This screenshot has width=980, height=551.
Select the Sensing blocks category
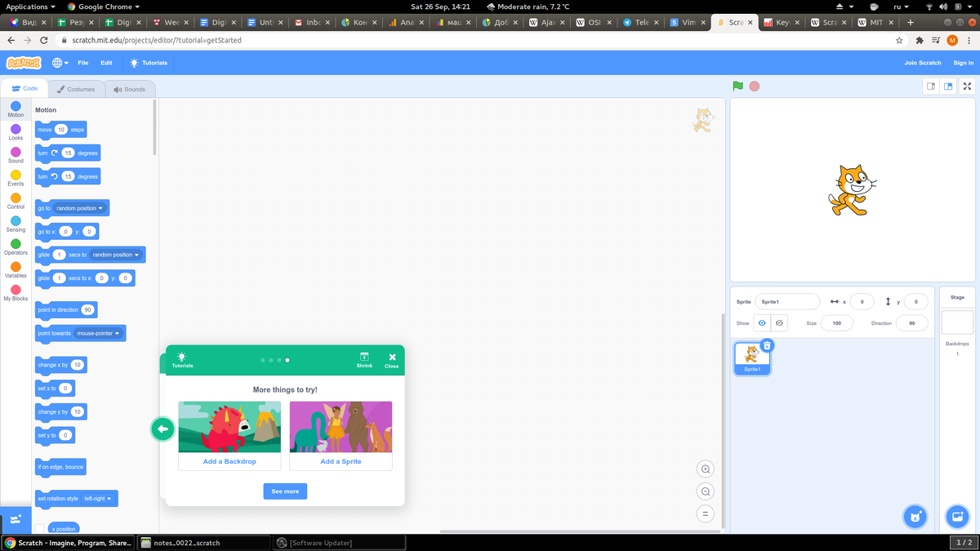tap(16, 224)
